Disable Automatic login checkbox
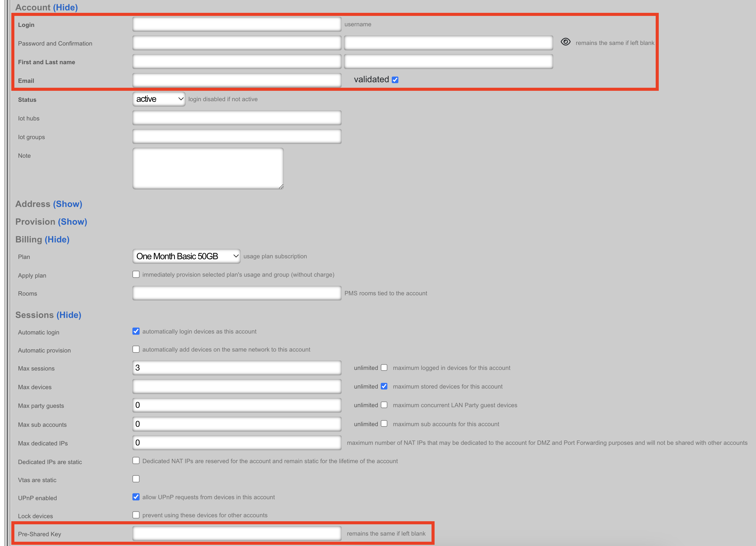Image resolution: width=756 pixels, height=546 pixels. 136,331
